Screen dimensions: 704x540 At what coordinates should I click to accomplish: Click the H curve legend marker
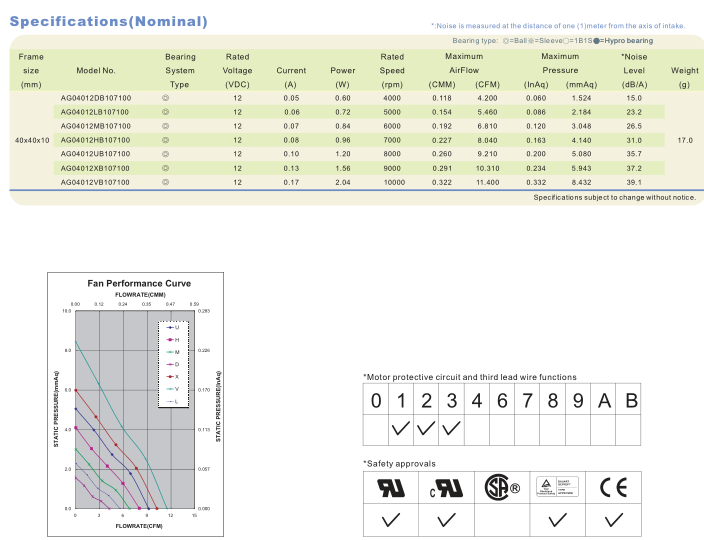click(171, 340)
